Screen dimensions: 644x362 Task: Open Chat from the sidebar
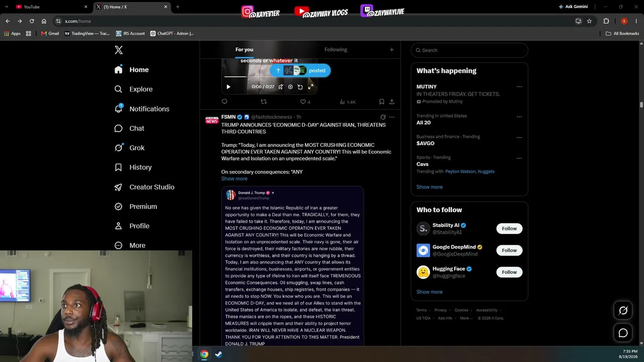point(129,128)
